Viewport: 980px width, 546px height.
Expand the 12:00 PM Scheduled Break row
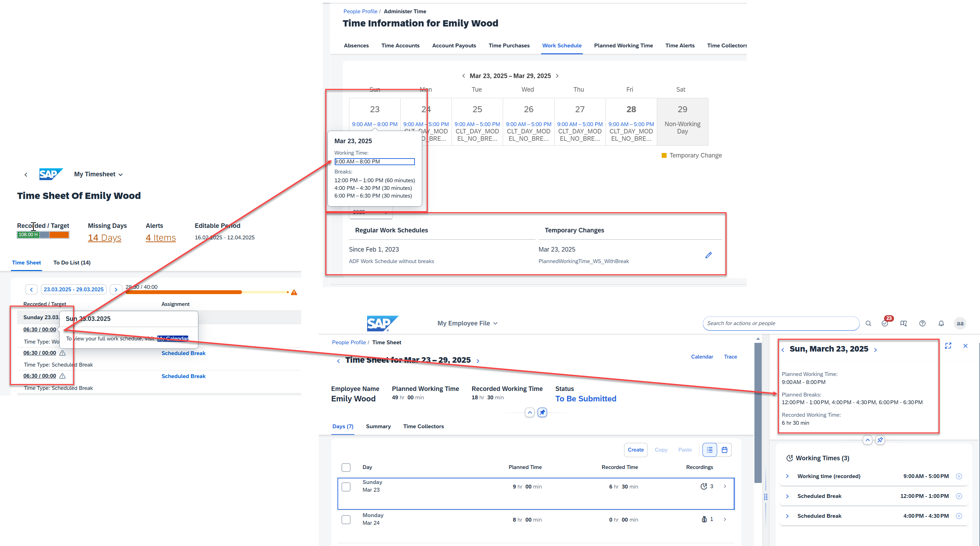click(787, 496)
